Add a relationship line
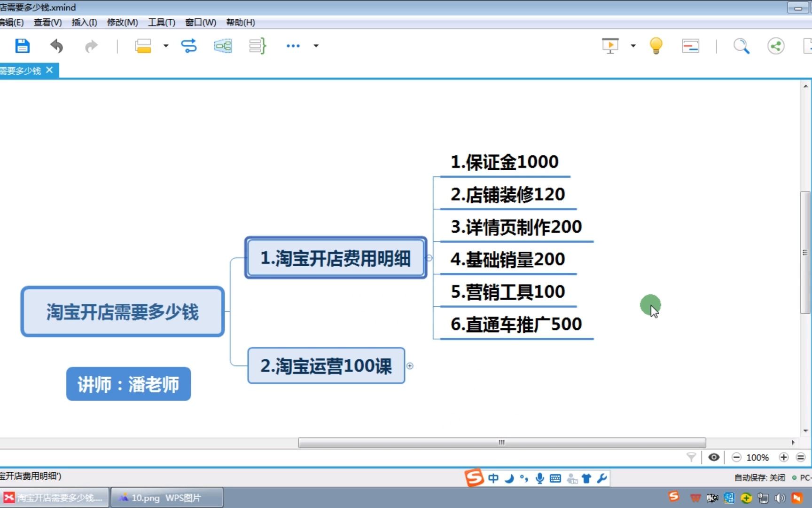Image resolution: width=812 pixels, height=508 pixels. pyautogui.click(x=189, y=46)
